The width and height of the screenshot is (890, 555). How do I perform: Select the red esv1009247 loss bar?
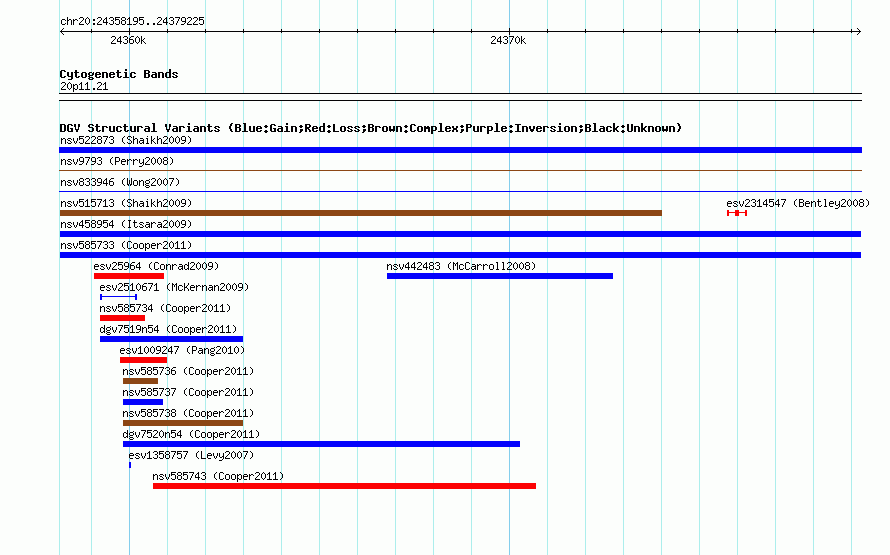coord(144,360)
